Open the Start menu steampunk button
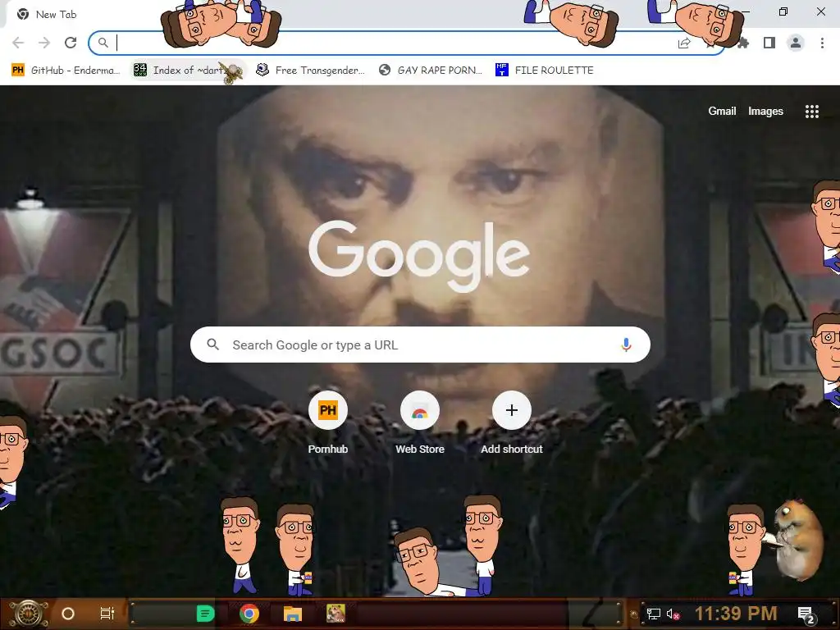 29,614
